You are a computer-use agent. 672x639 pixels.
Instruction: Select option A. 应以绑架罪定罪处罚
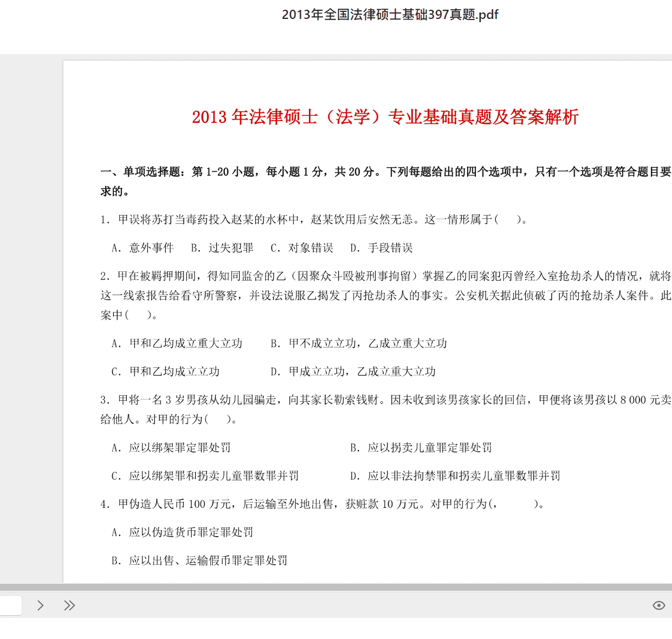point(171,448)
